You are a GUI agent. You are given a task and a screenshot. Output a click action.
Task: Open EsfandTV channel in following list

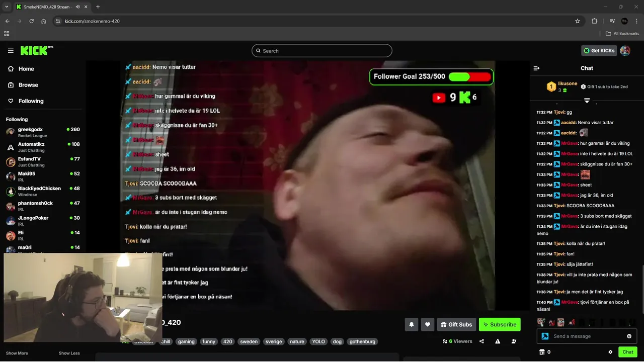pos(43,162)
